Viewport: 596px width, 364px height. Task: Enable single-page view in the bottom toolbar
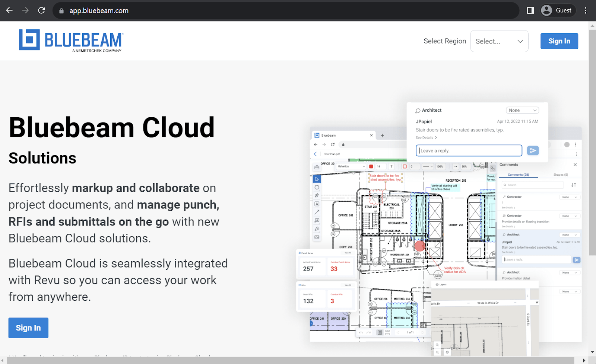[380, 332]
